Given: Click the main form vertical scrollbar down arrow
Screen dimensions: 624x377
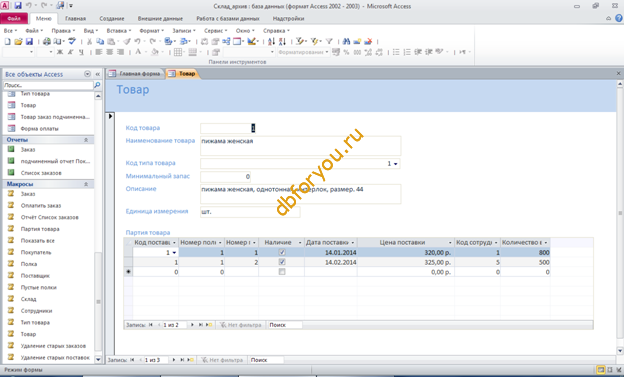Looking at the screenshot, I should pos(620,351).
